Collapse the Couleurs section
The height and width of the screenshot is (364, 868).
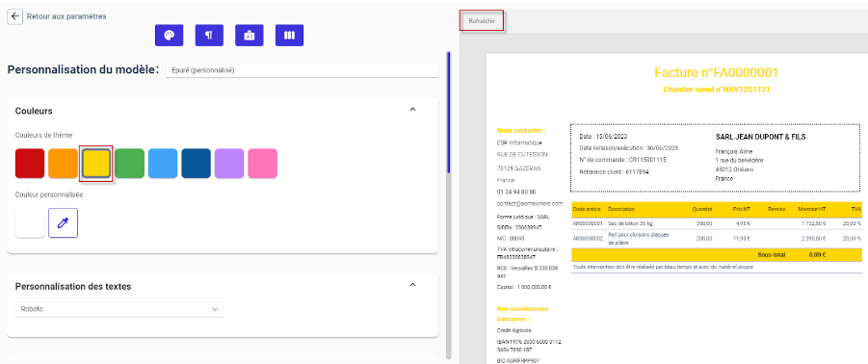pos(412,110)
